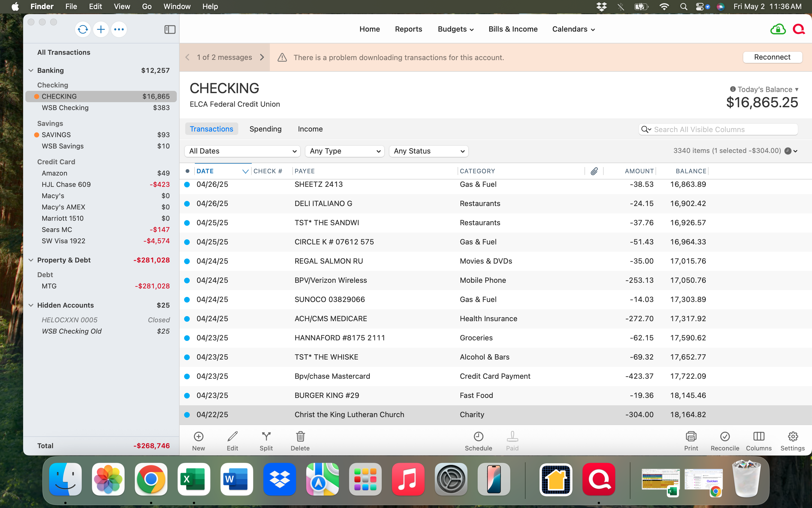This screenshot has height=508, width=812.
Task: Open Google Chrome from the Dock
Action: click(151, 479)
